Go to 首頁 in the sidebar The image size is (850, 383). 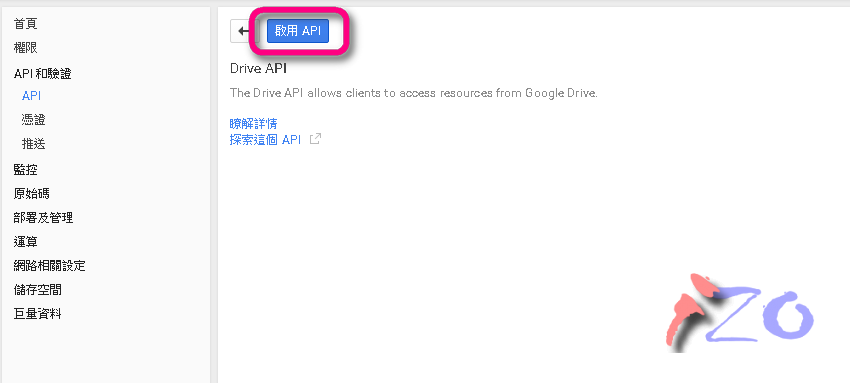(25, 24)
